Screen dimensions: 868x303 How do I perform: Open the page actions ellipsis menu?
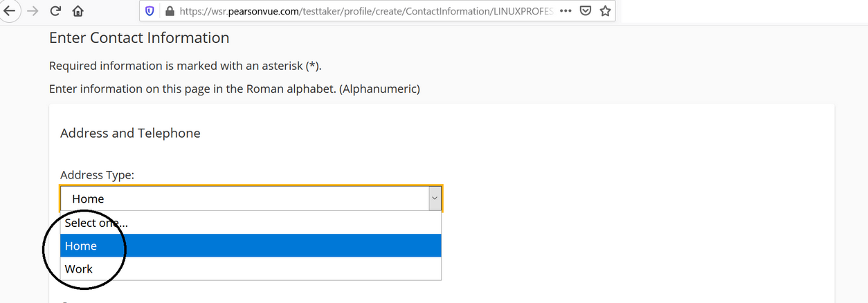(566, 11)
